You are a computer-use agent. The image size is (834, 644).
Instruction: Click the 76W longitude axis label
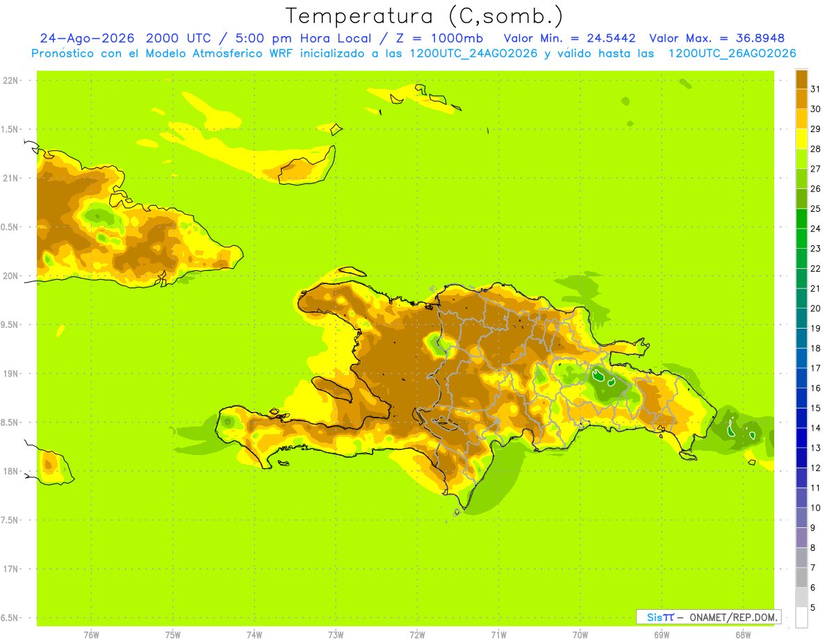pyautogui.click(x=91, y=634)
